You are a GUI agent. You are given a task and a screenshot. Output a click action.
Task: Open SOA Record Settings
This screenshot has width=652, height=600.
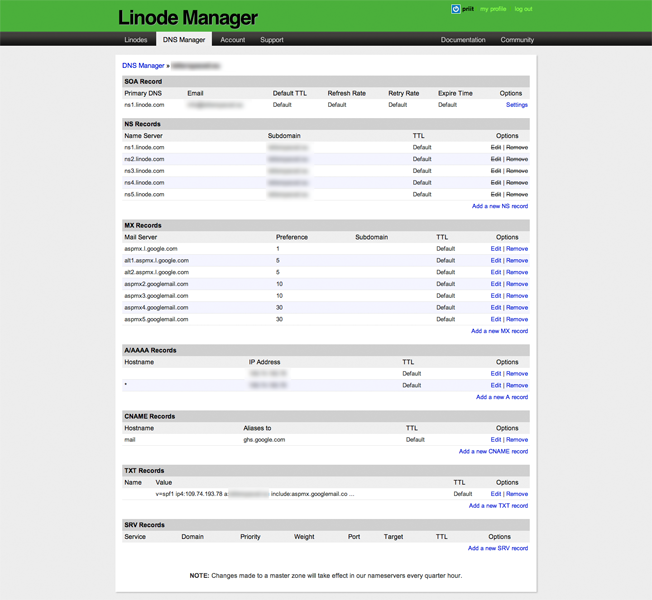[x=516, y=105]
